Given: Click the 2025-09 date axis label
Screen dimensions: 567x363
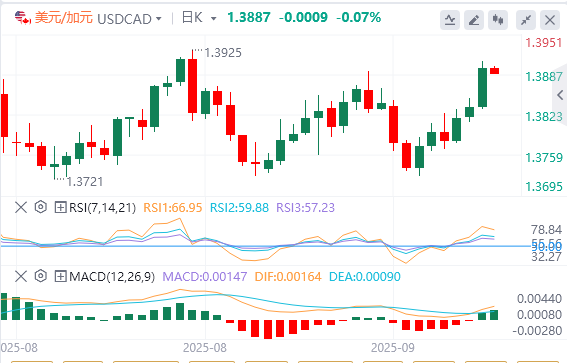Looking at the screenshot, I should [x=393, y=348].
